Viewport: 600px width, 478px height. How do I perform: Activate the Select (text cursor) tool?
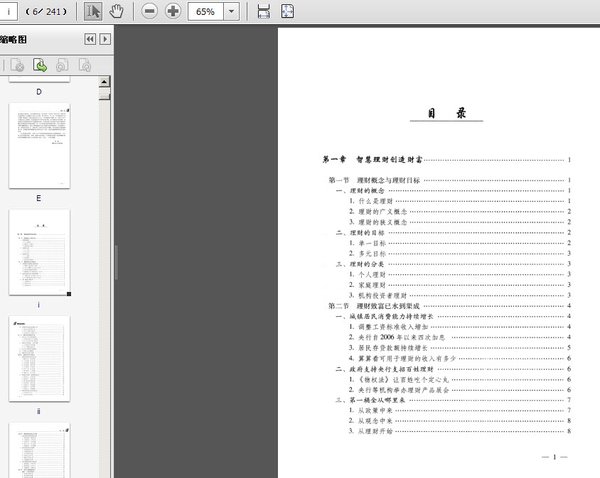[93, 11]
